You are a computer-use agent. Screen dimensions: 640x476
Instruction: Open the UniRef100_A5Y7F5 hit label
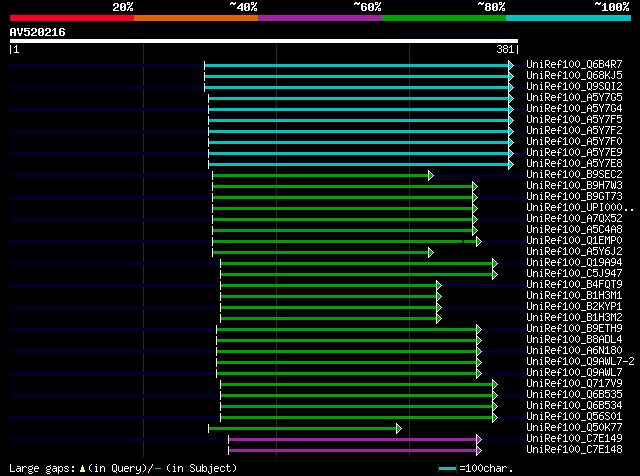click(574, 120)
